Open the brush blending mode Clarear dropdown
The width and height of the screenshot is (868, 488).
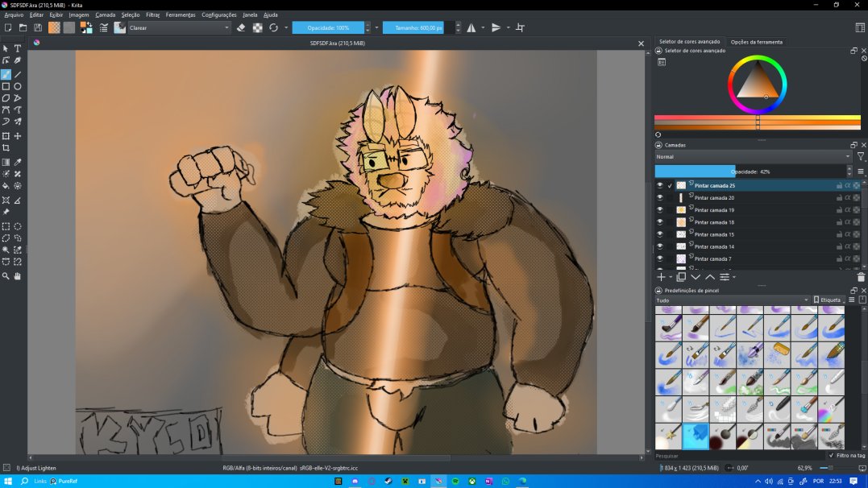pos(180,27)
